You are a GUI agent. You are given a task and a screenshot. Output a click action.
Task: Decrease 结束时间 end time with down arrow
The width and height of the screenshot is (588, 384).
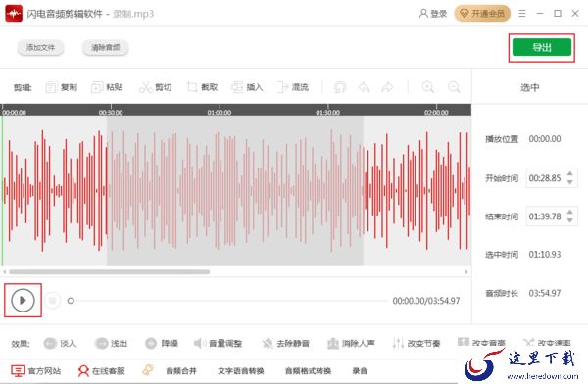(x=570, y=220)
